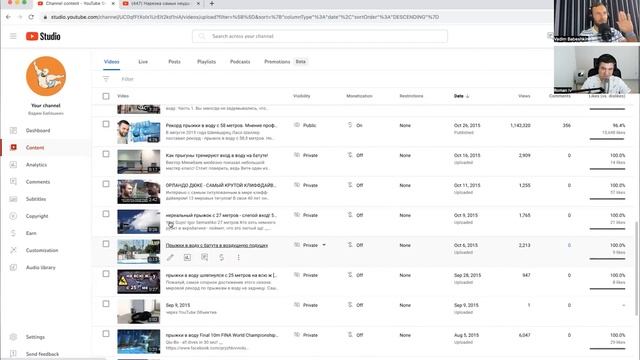Screen dimensions: 640x360
Task: Open Analytics in the sidebar
Action: (x=36, y=165)
